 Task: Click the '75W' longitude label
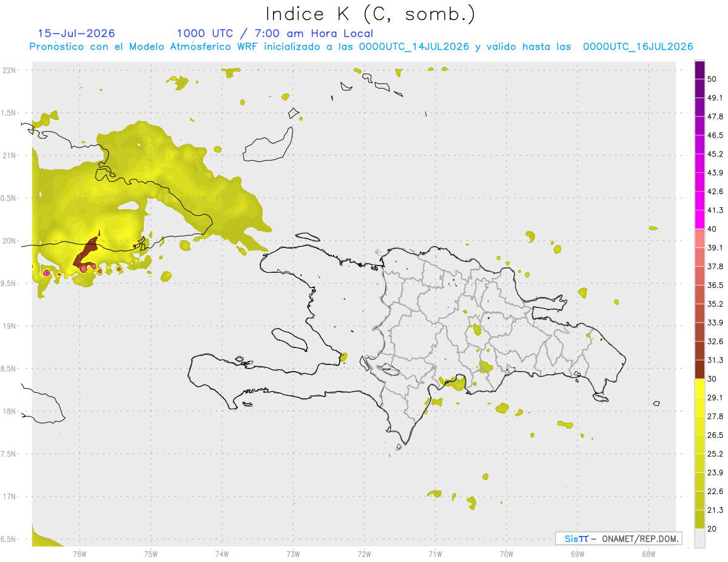(x=151, y=553)
